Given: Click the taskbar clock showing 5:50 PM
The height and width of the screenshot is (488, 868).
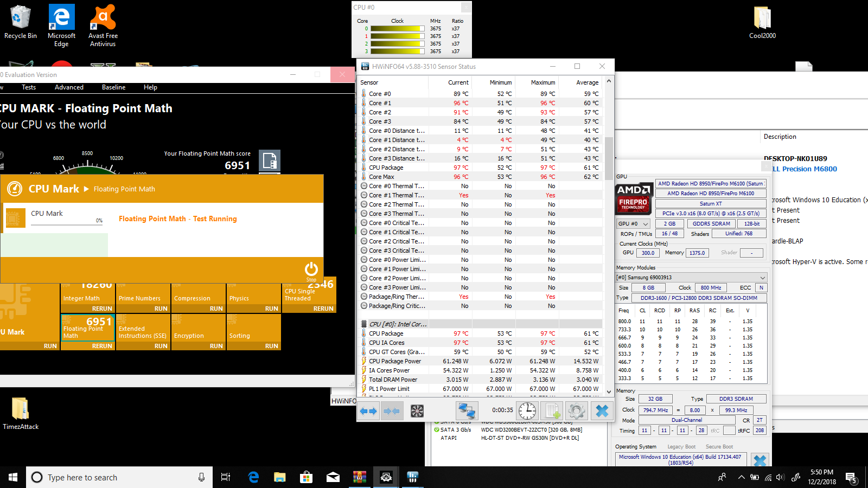Looking at the screenshot, I should (x=822, y=477).
